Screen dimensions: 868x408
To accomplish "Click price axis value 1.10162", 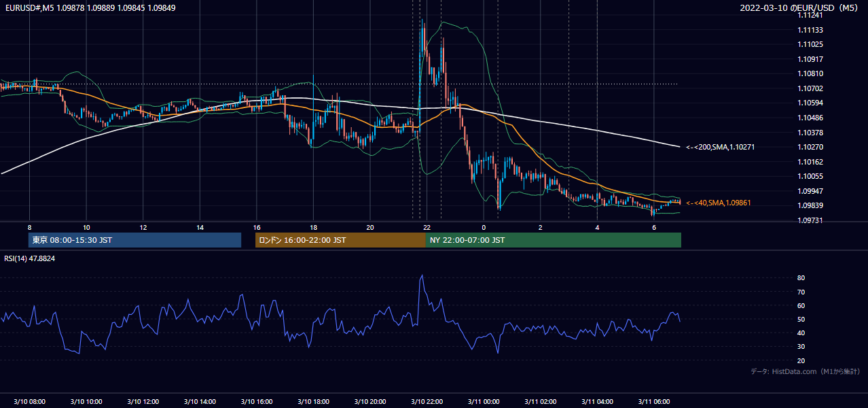I will (x=810, y=162).
